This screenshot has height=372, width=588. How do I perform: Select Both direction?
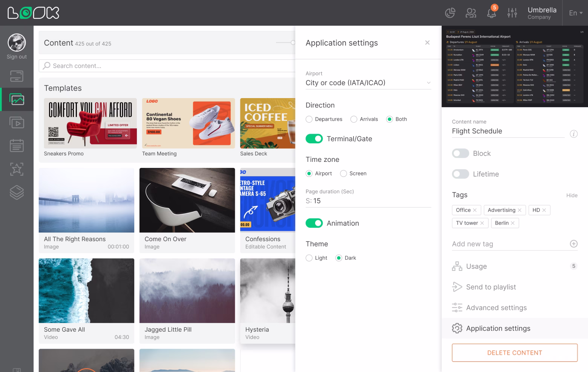[x=389, y=119]
